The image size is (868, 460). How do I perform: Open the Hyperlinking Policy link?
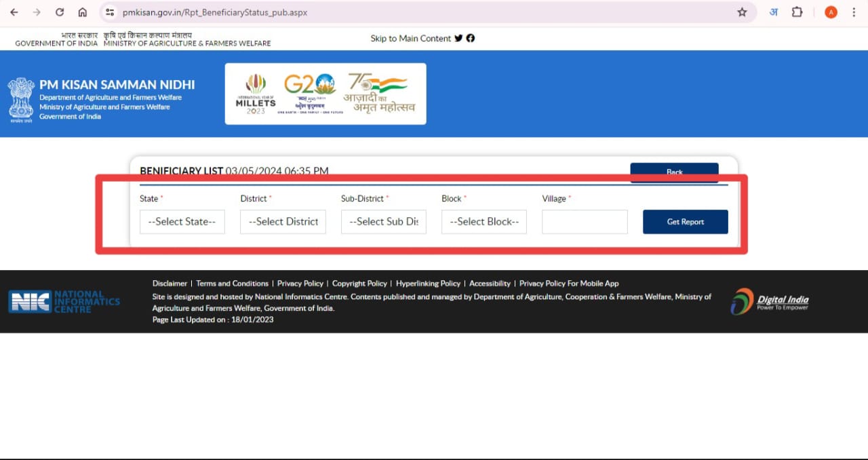pos(428,284)
